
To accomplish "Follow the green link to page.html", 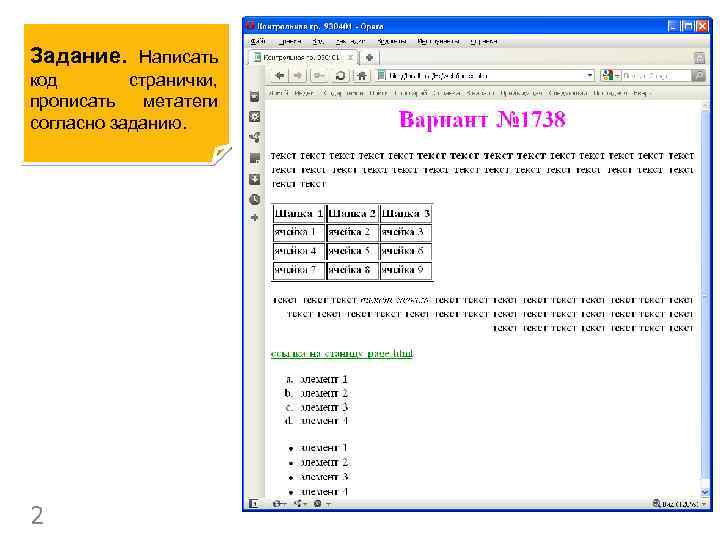I will [x=342, y=353].
